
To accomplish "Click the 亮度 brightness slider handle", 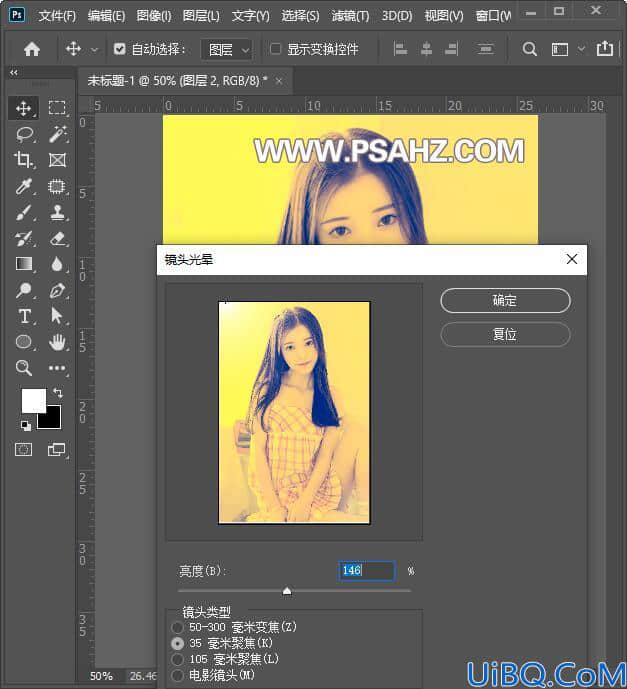I will 287,591.
